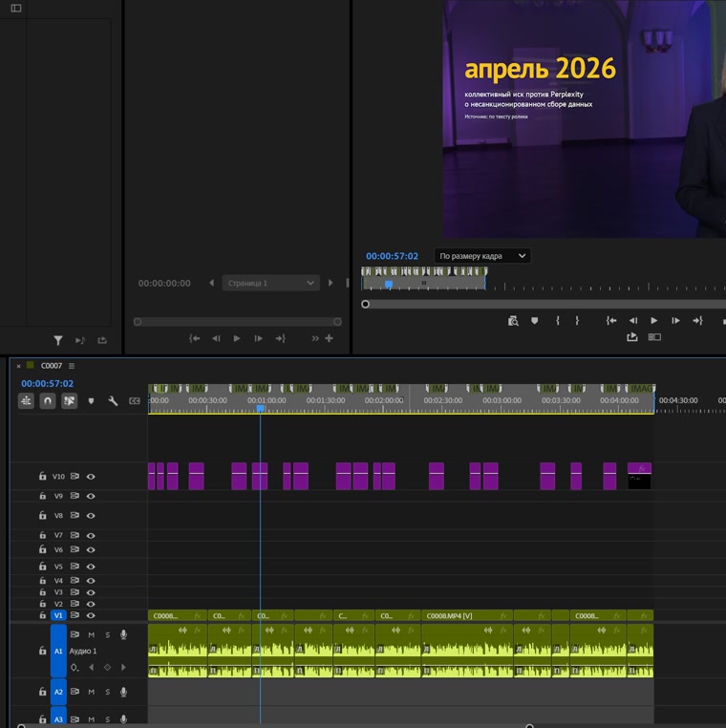Add marker in Program monitor

534,321
